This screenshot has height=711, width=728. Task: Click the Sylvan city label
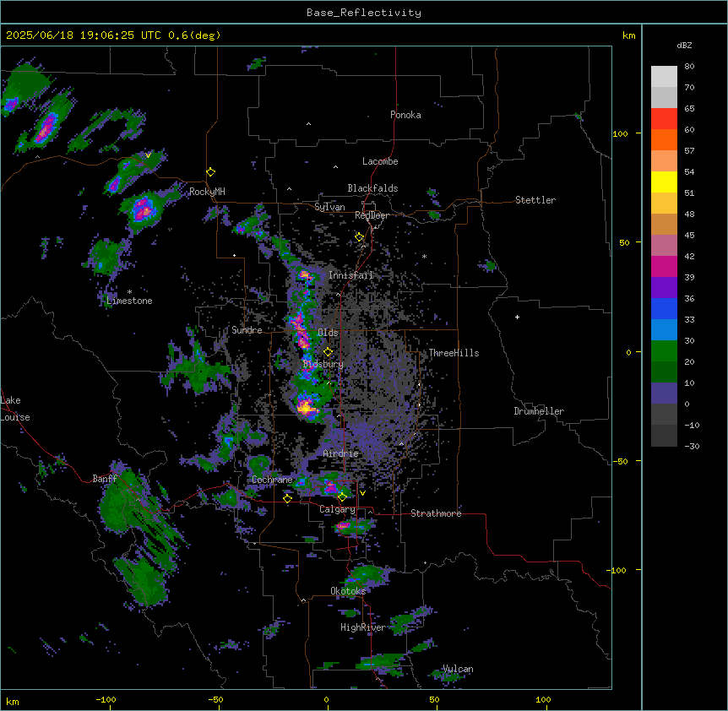coord(329,207)
